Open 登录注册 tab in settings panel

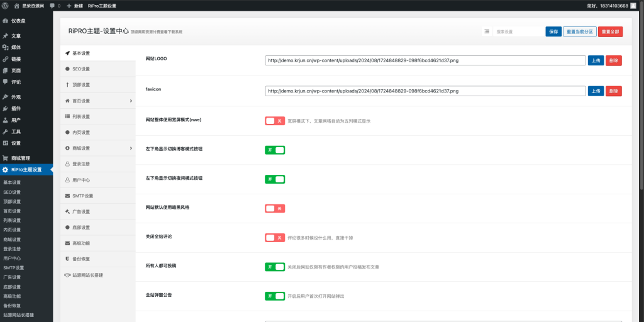[97, 164]
